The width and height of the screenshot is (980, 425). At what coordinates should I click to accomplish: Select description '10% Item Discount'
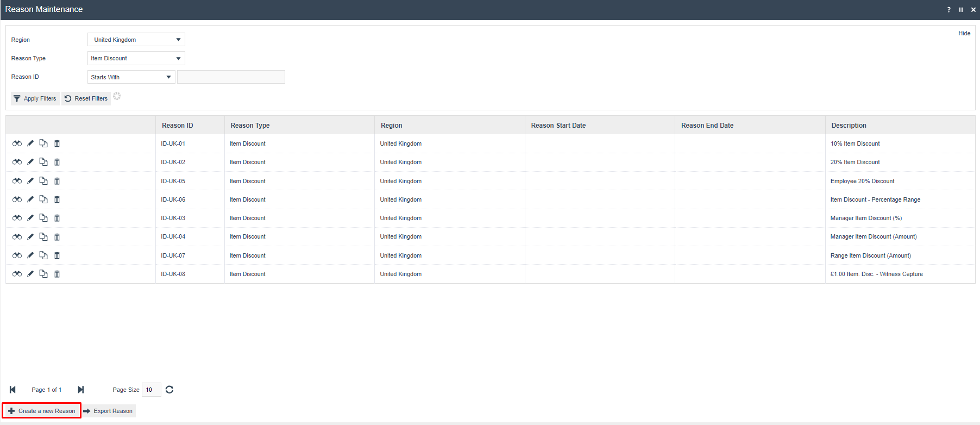(x=855, y=143)
